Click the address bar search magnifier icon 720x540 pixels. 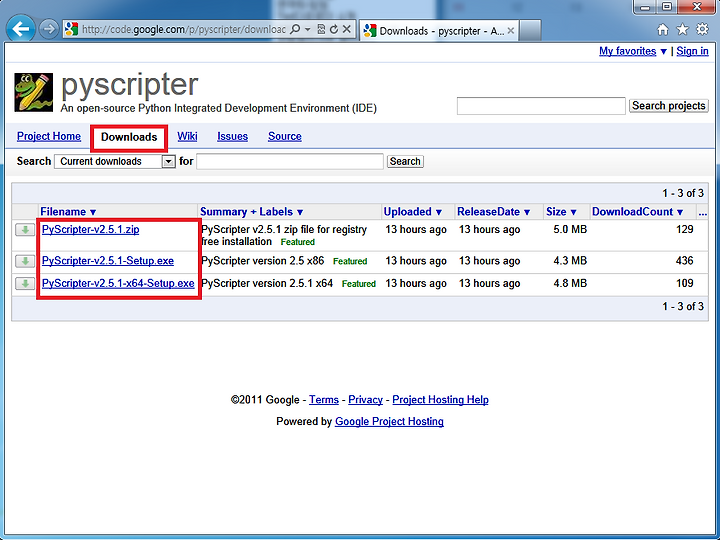coord(295,29)
